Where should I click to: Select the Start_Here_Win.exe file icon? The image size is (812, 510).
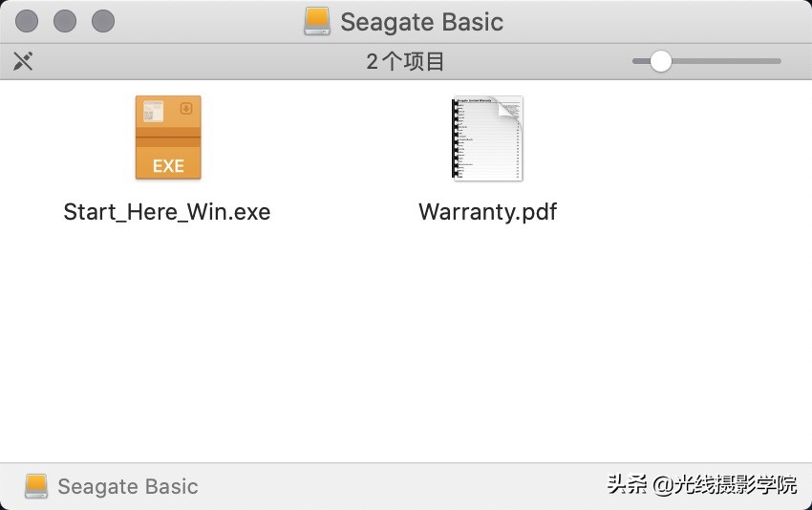pos(168,138)
